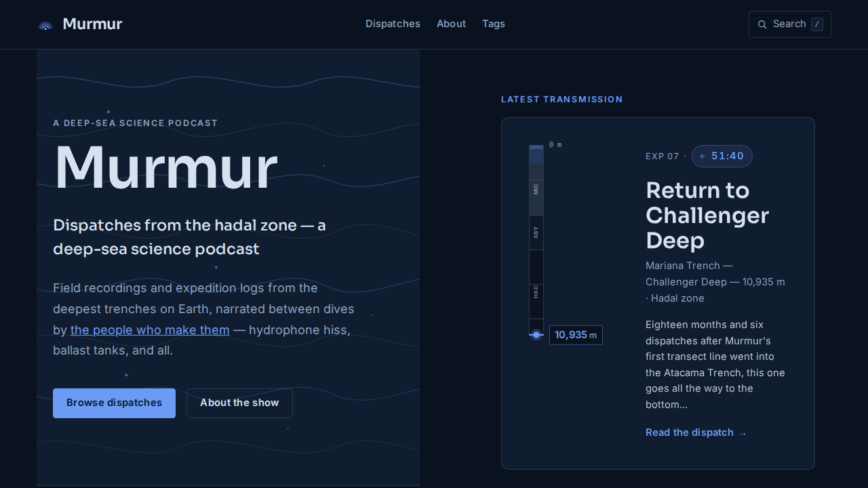The height and width of the screenshot is (488, 868).
Task: Click the MID zone on depth gauge
Action: [x=536, y=189]
